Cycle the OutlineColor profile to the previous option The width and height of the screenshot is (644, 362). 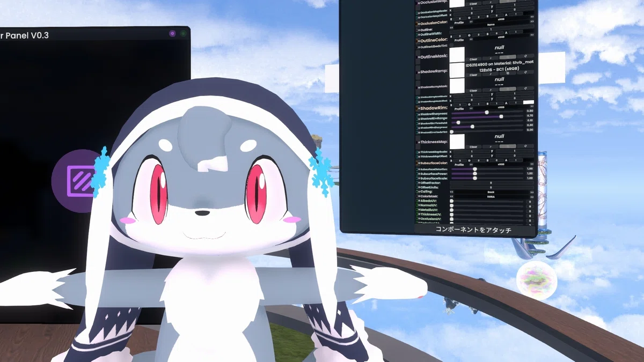tap(471, 39)
